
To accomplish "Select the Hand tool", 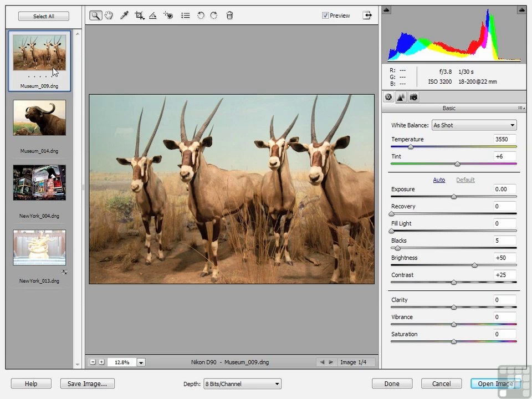I will pyautogui.click(x=109, y=16).
